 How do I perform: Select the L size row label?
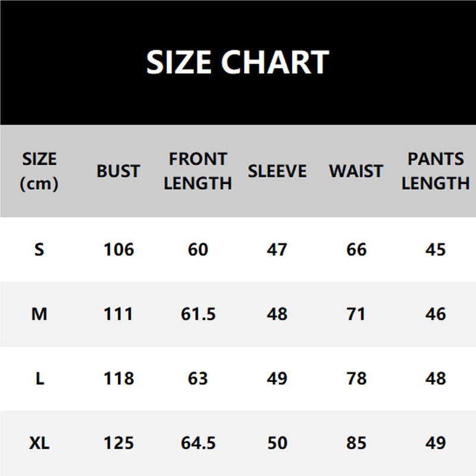[x=39, y=378]
